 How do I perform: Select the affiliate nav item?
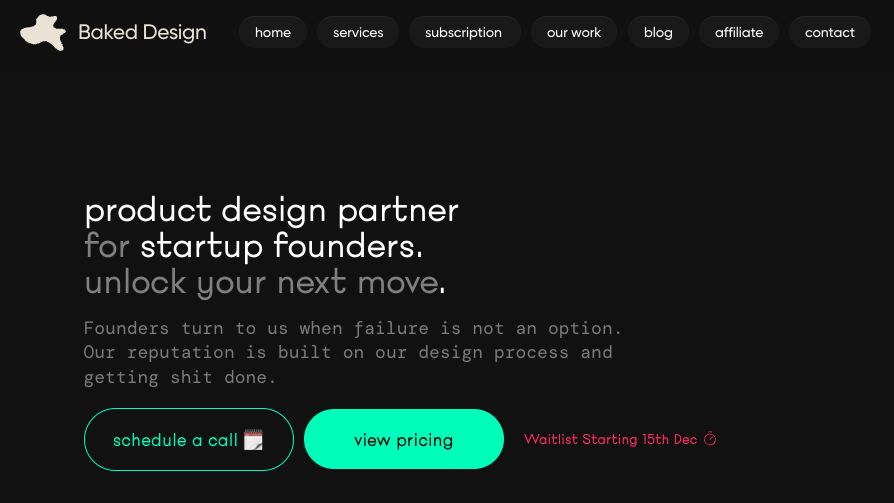[739, 32]
